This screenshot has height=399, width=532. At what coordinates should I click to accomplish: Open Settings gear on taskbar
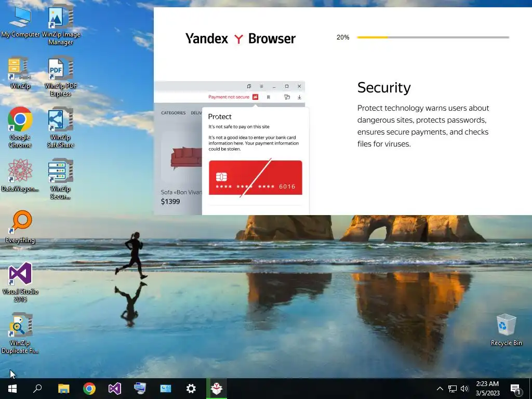pos(191,389)
